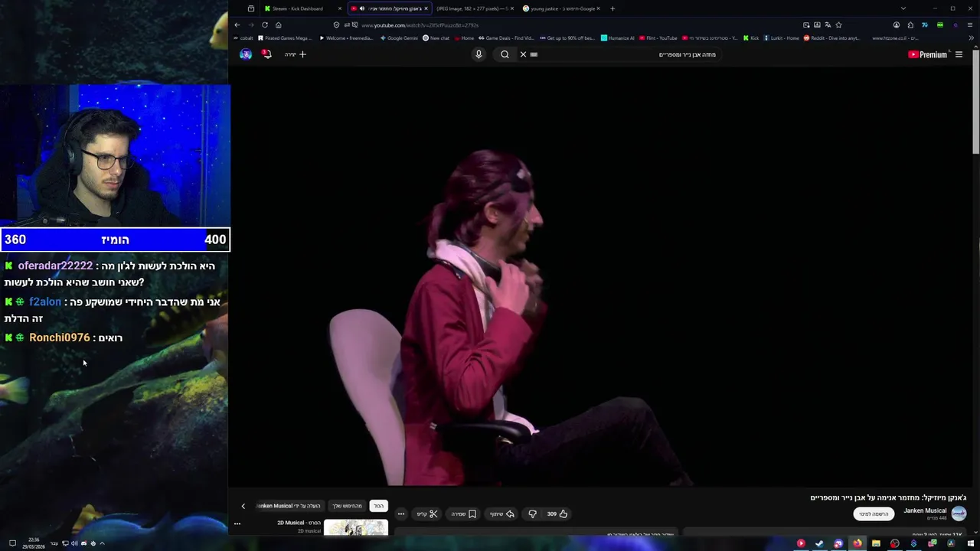This screenshot has height=551, width=980.
Task: Open the 2D Musical suggested video thumbnail
Action: 355,528
